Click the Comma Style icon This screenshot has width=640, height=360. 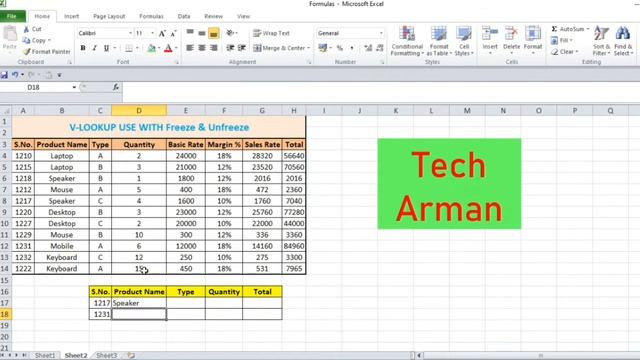pos(352,48)
